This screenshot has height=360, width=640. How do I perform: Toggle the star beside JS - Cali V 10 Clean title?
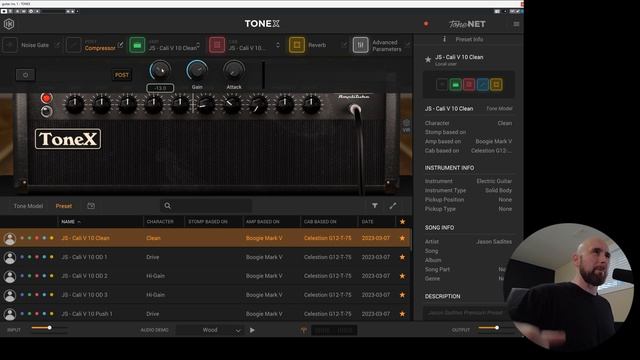(428, 60)
